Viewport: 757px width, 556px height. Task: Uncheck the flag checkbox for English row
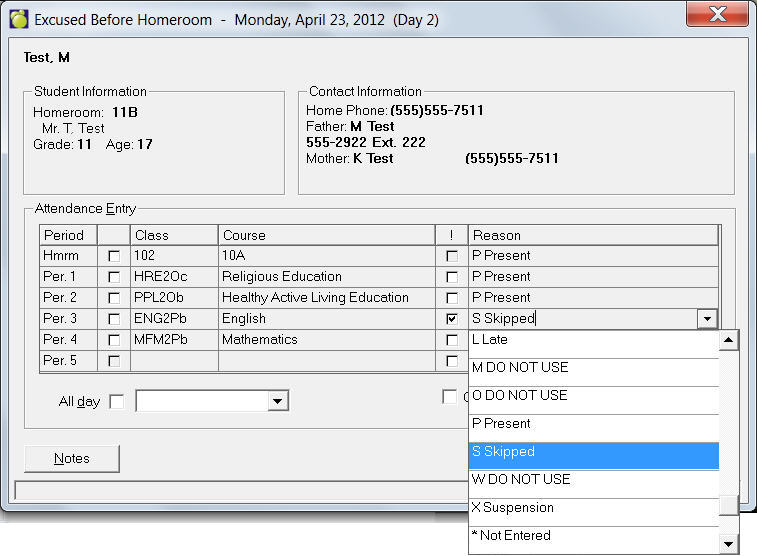point(452,319)
